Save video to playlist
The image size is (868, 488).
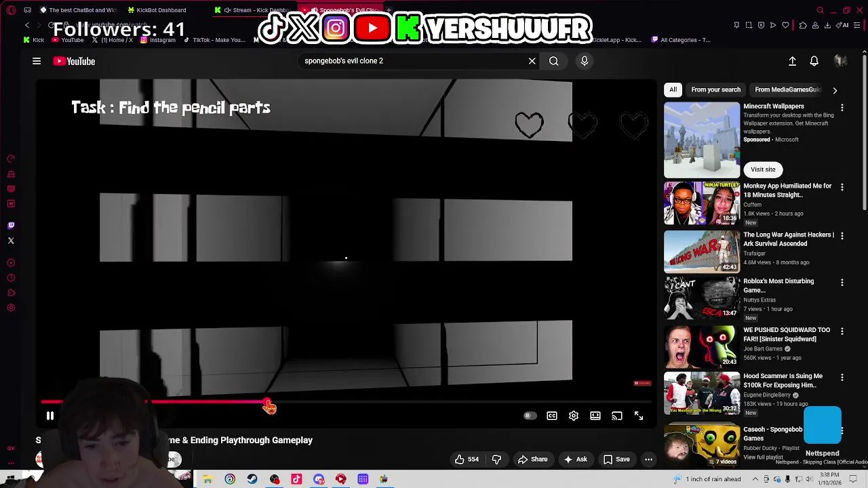tap(616, 460)
